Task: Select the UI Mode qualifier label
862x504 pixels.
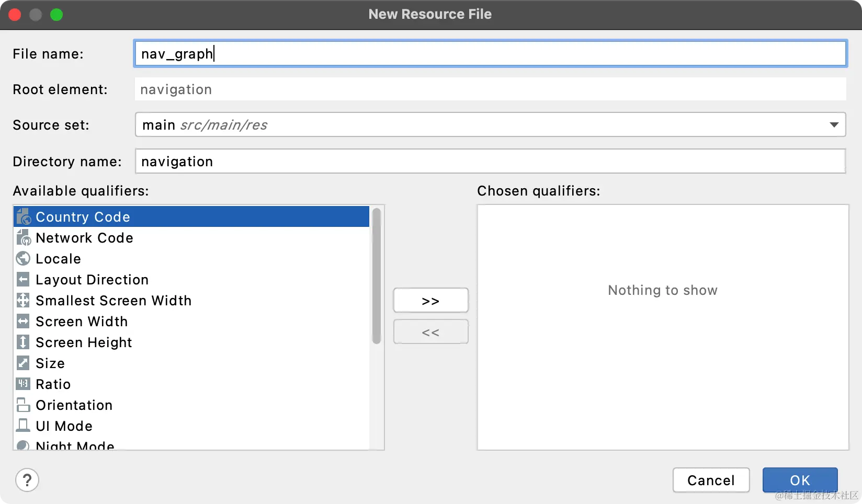Action: (64, 426)
